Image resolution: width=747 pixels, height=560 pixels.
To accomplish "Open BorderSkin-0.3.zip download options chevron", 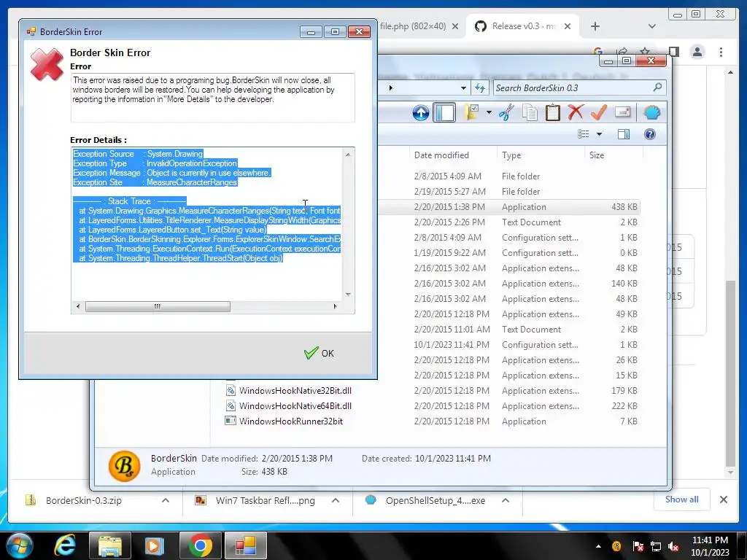I will [x=166, y=500].
